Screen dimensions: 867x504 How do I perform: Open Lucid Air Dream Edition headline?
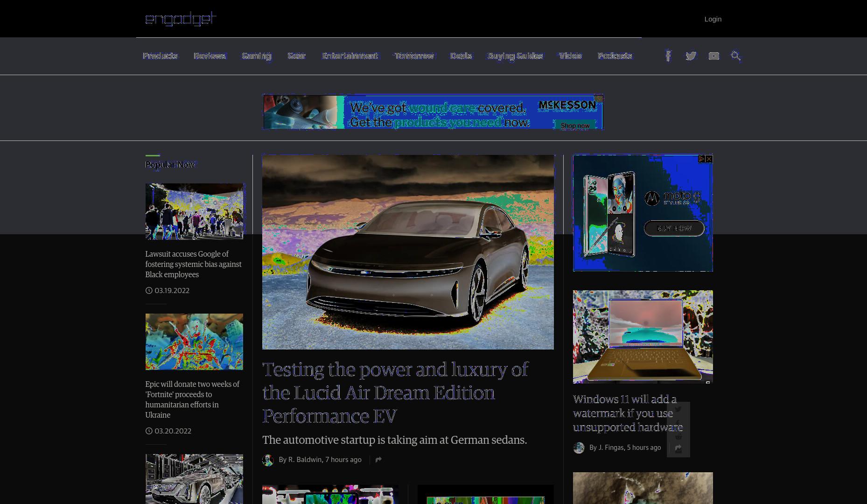click(395, 392)
